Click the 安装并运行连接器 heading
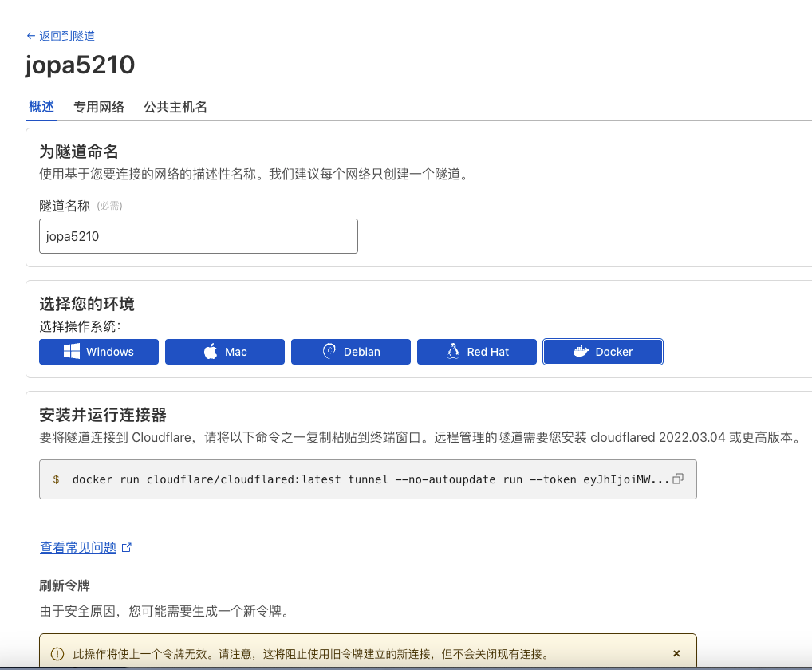The image size is (812, 670). click(x=103, y=415)
